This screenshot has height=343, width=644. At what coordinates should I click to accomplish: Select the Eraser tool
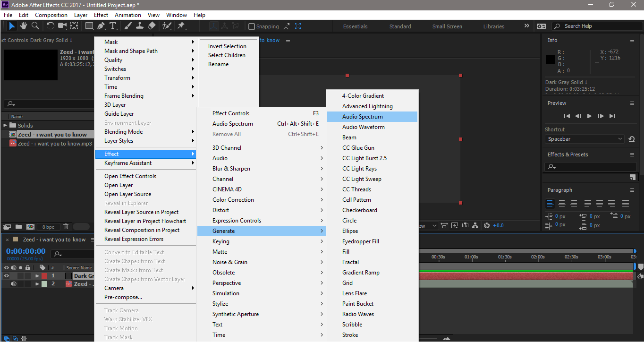tap(152, 26)
